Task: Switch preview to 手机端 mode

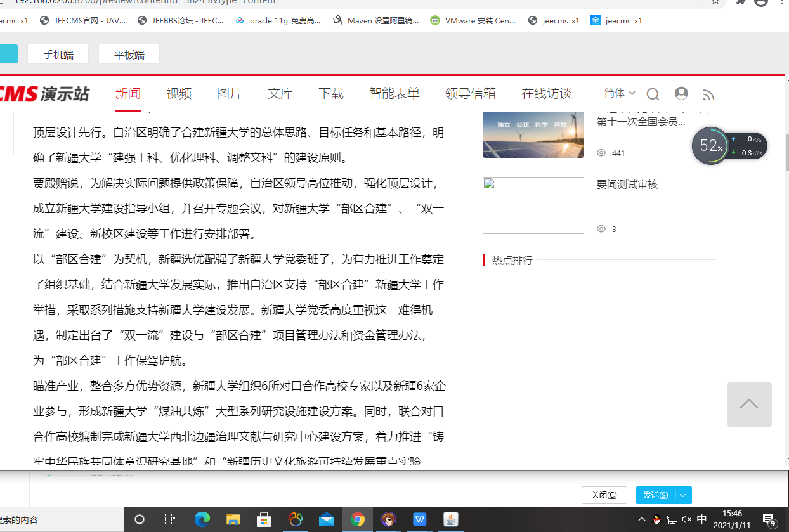Action: [x=58, y=55]
